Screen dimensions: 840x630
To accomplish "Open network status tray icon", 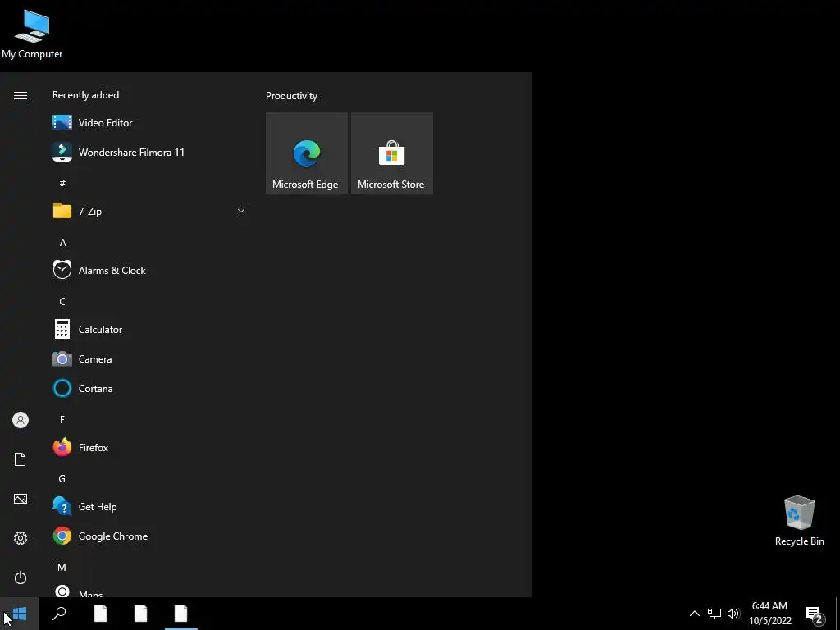I will point(714,614).
